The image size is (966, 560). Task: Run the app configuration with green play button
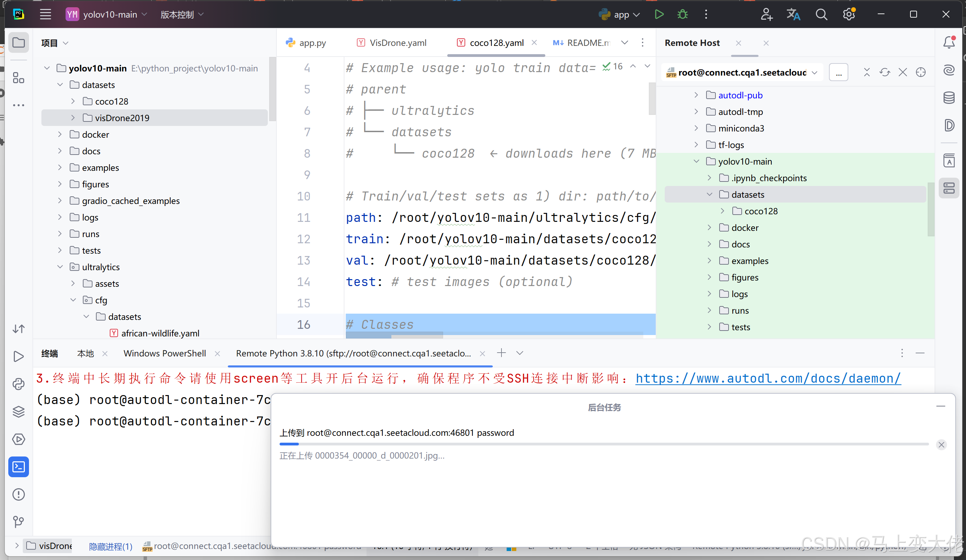pyautogui.click(x=659, y=14)
